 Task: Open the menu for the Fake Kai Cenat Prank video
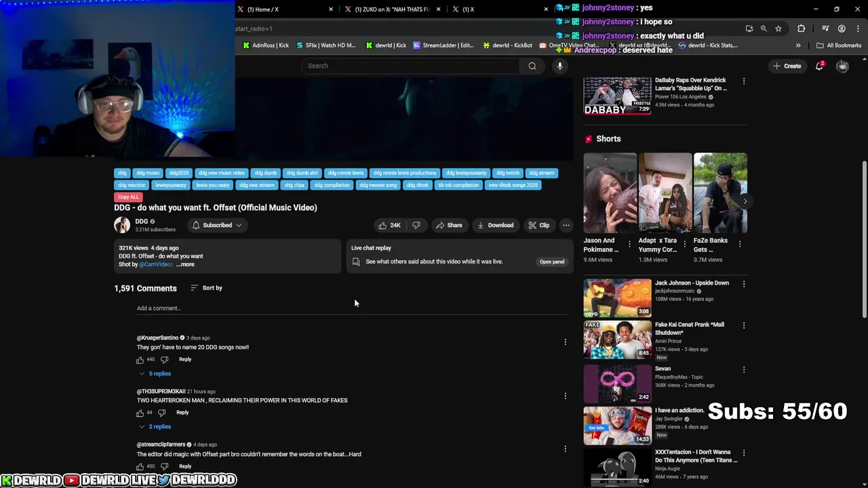coord(744,325)
